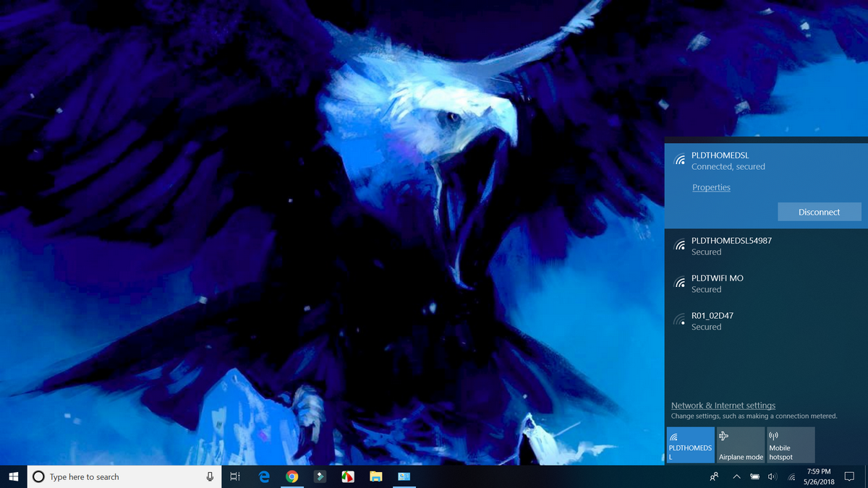
Task: Toggle Mobile hotspot tile
Action: pyautogui.click(x=791, y=445)
